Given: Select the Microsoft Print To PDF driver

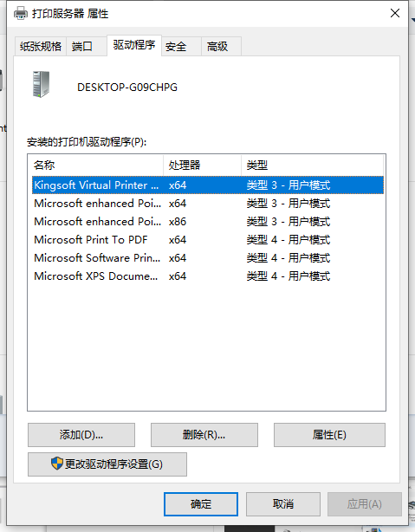Looking at the screenshot, I should click(x=208, y=240).
